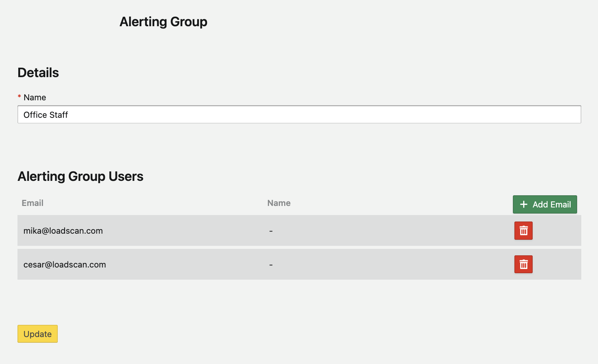Click the red required asterisk beside Name
598x364 pixels.
tap(19, 97)
